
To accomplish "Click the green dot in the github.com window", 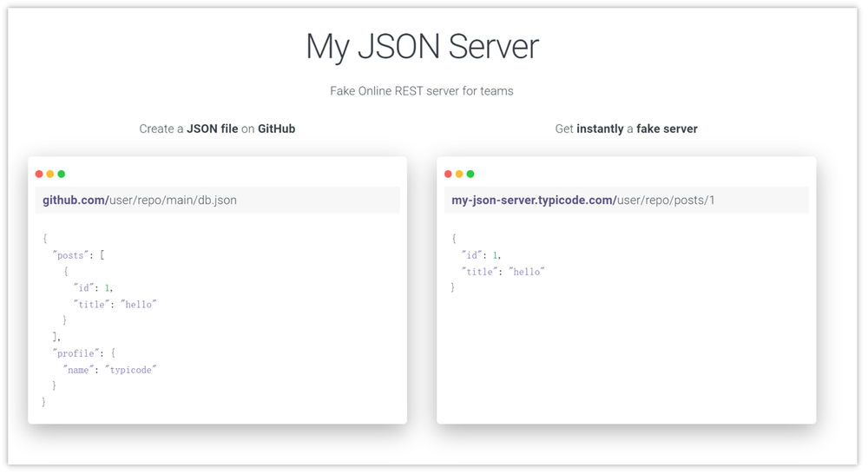I will tap(62, 174).
